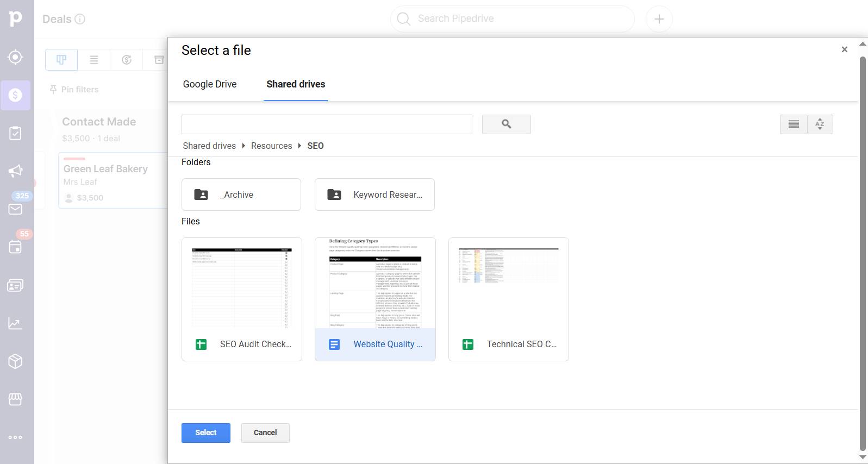Select the Deals dollar icon in sidebar

pyautogui.click(x=15, y=95)
